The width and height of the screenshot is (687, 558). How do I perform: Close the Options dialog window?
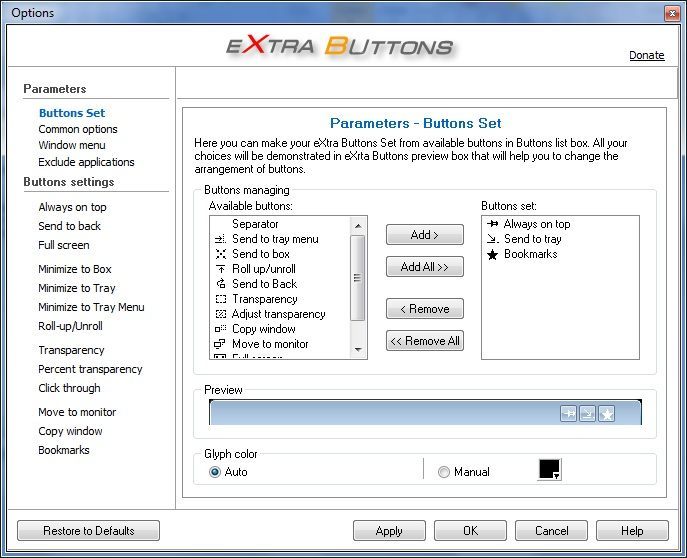(672, 14)
